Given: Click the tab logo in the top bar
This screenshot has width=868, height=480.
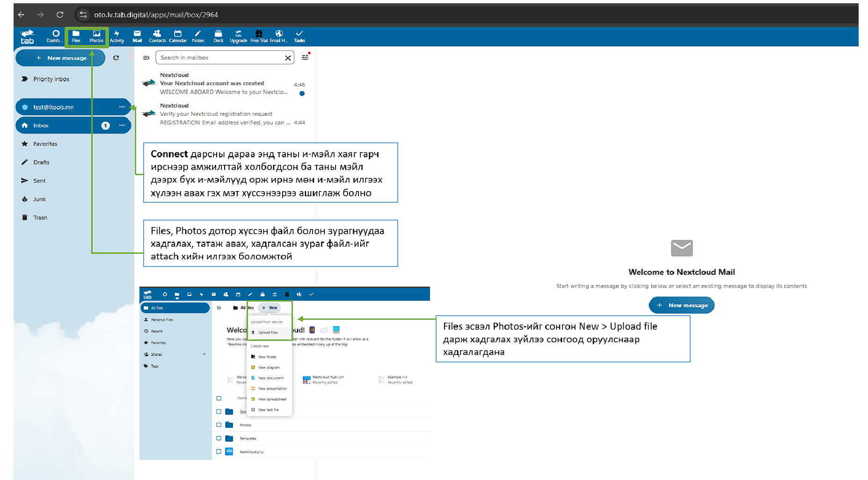Looking at the screenshot, I should (28, 37).
